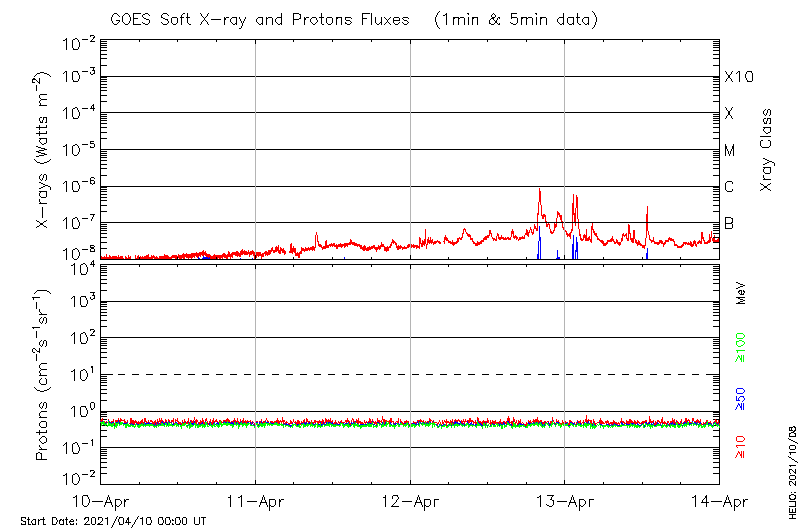Screen dimensions: 800x530
Task: Click the 11-Apr date label on the x-axis
Action: (x=256, y=501)
